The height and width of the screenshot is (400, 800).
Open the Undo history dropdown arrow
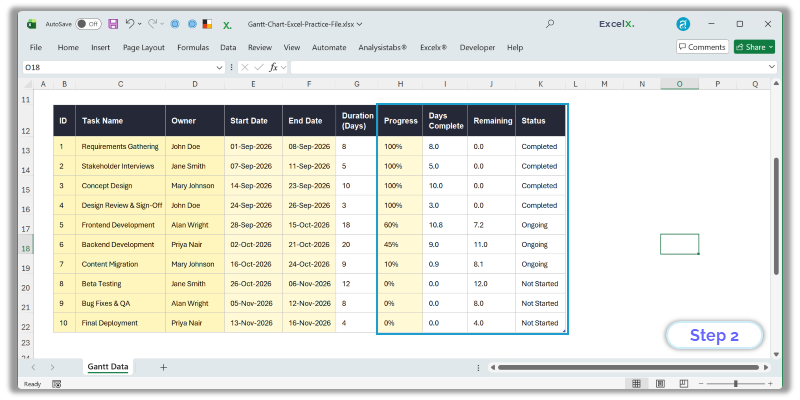[x=140, y=24]
